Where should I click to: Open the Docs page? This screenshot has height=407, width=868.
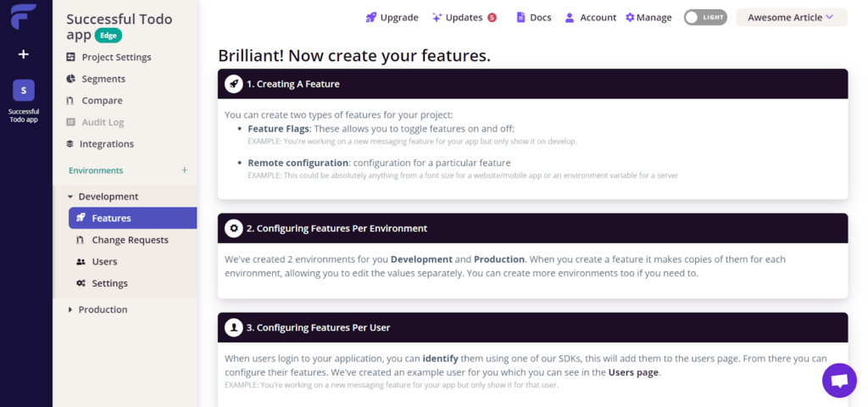[x=533, y=17]
